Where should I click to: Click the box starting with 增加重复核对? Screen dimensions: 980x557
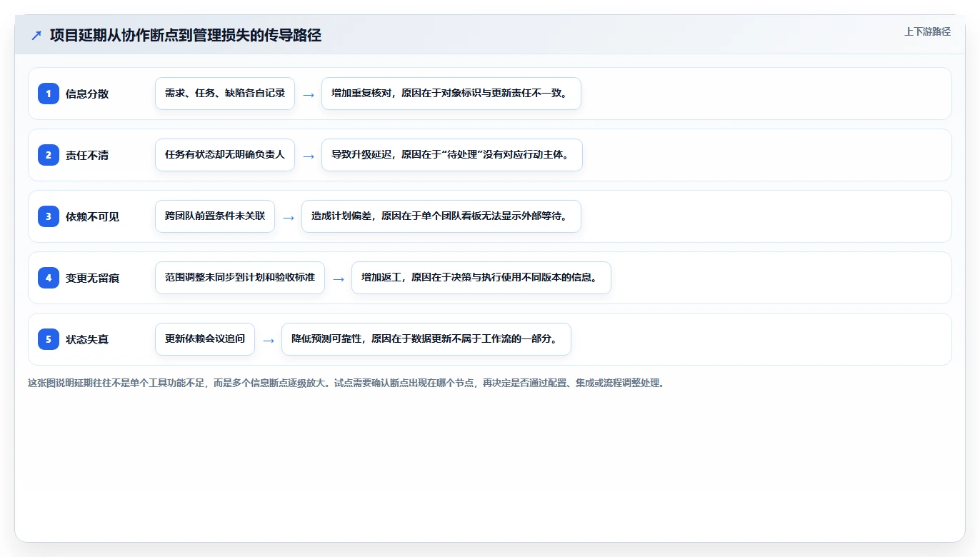(x=451, y=94)
